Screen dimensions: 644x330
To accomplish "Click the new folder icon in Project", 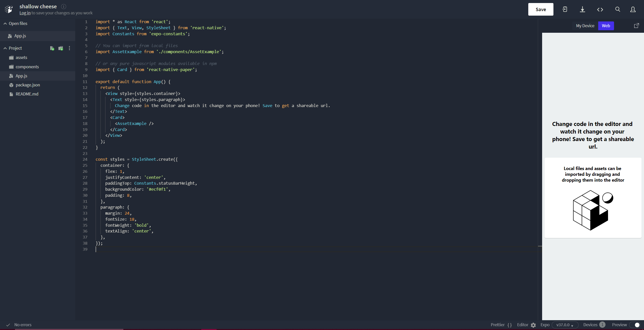I will point(61,48).
